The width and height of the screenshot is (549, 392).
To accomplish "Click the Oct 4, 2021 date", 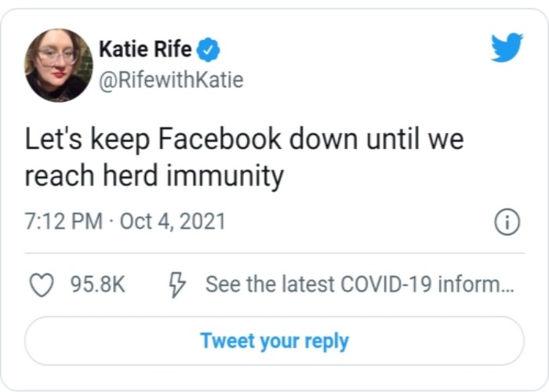I will click(x=173, y=222).
